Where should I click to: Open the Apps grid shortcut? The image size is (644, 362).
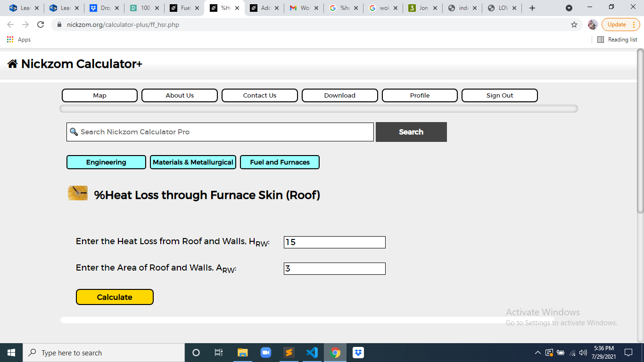click(19, 40)
